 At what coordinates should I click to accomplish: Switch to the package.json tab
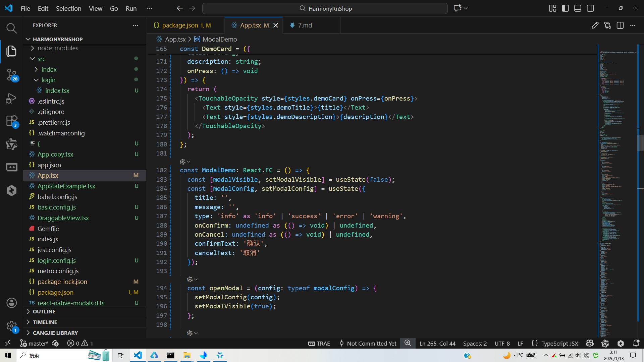coord(180,25)
